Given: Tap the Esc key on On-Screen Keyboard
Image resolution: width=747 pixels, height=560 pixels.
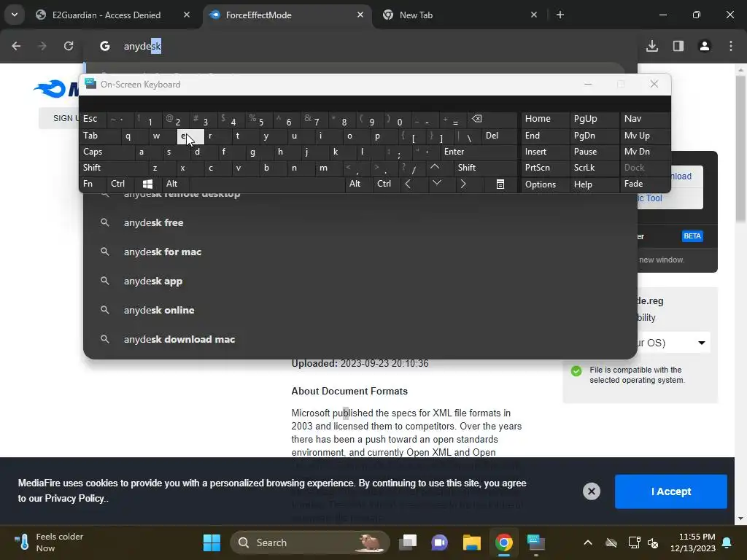Looking at the screenshot, I should point(93,119).
